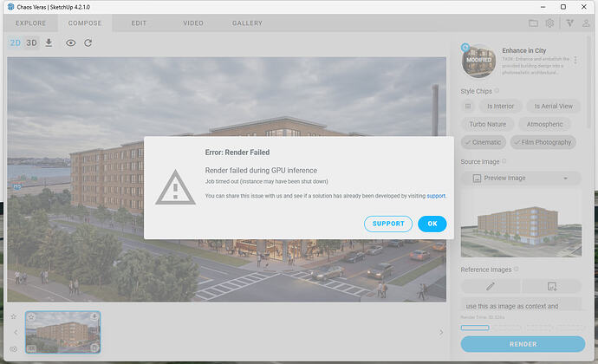Click the info icon next to Reference Images
The width and height of the screenshot is (598, 364).
pos(517,269)
